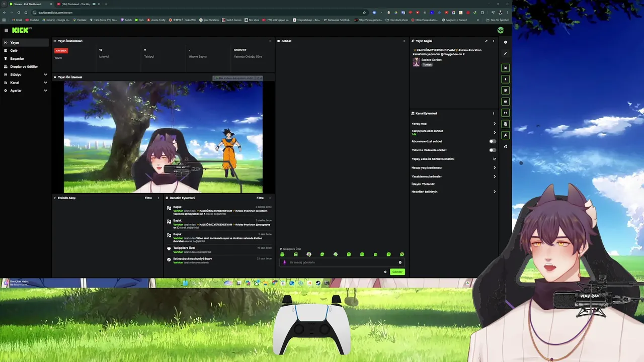Select the first green emote in chat row
The image size is (644, 362).
click(x=282, y=254)
